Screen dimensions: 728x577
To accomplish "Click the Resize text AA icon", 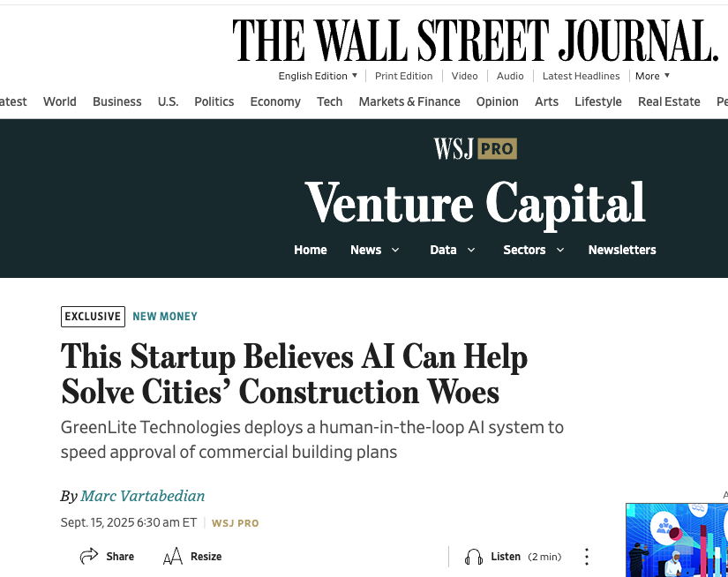I will pyautogui.click(x=173, y=556).
